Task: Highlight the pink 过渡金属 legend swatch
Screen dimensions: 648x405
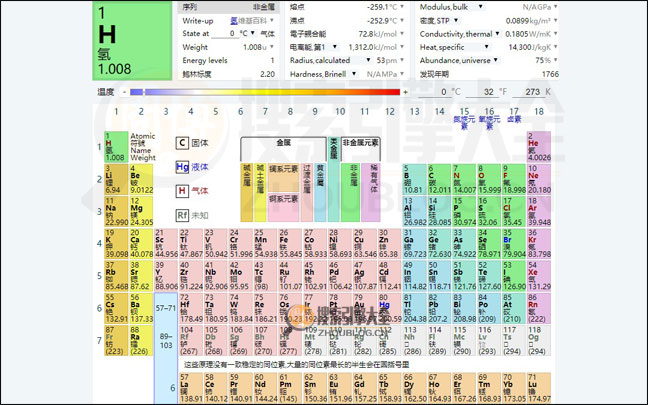Action: (307, 193)
